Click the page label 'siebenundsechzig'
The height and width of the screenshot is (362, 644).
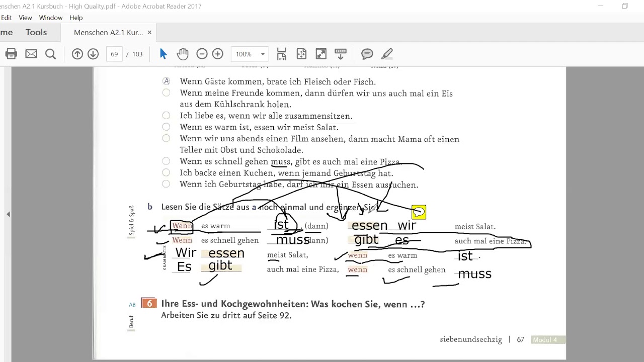471,340
